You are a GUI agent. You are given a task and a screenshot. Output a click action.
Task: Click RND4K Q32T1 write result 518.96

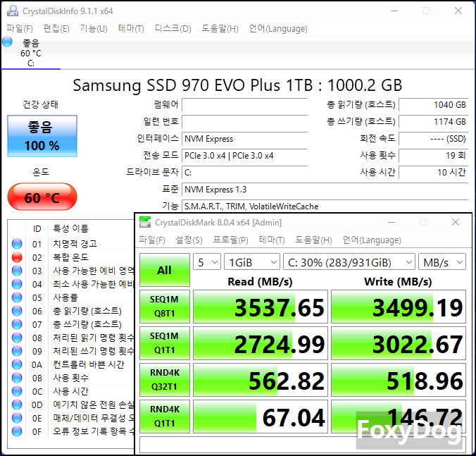(399, 380)
